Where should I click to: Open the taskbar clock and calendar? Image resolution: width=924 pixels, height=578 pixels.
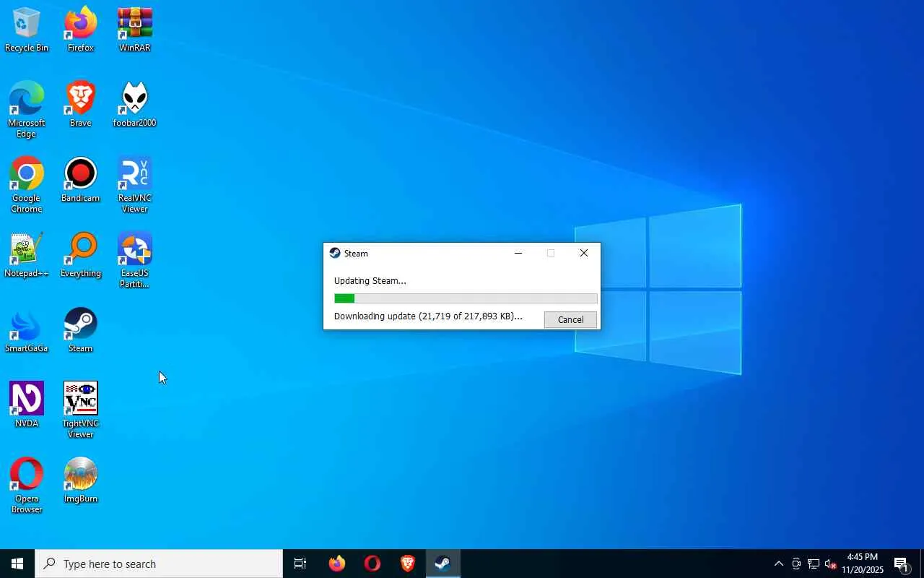tap(863, 564)
